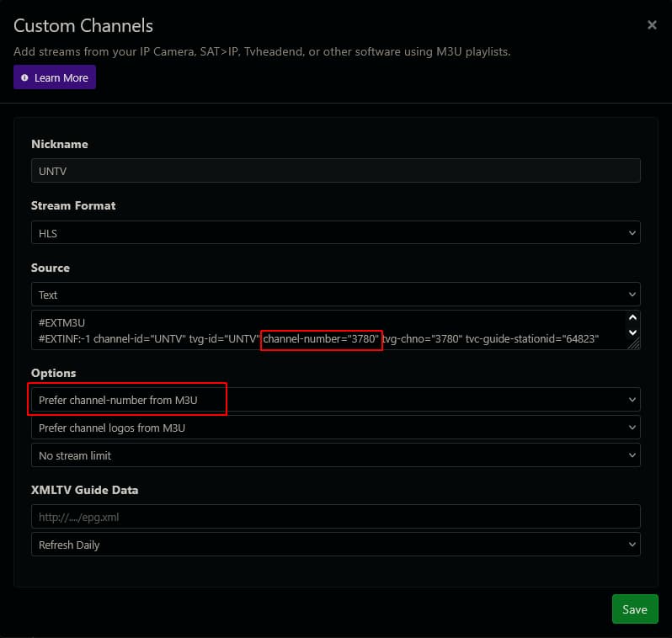This screenshot has width=672, height=638.
Task: Open the Refresh Daily dropdown
Action: (x=335, y=545)
